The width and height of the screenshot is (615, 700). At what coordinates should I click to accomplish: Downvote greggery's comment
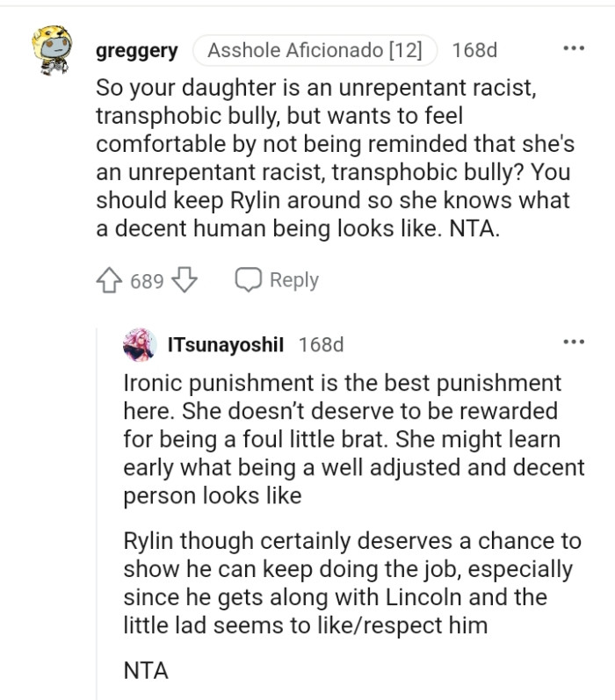pos(184,280)
